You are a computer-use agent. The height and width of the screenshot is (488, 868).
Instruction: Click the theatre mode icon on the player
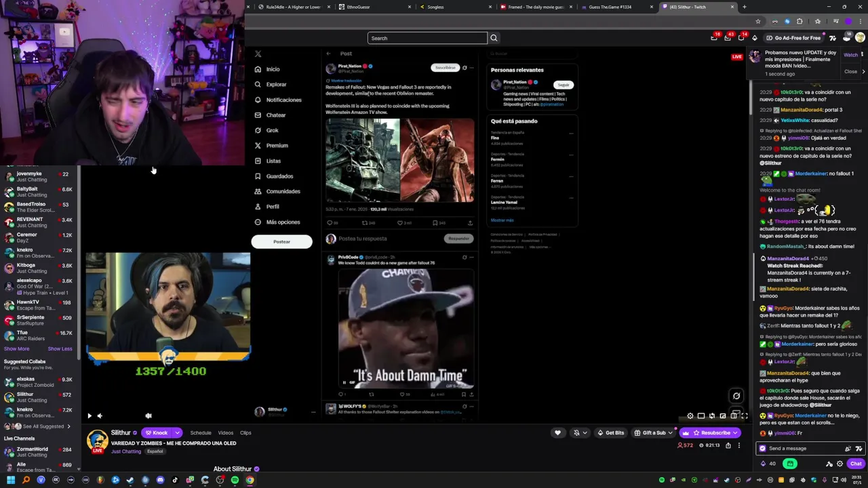coord(734,416)
